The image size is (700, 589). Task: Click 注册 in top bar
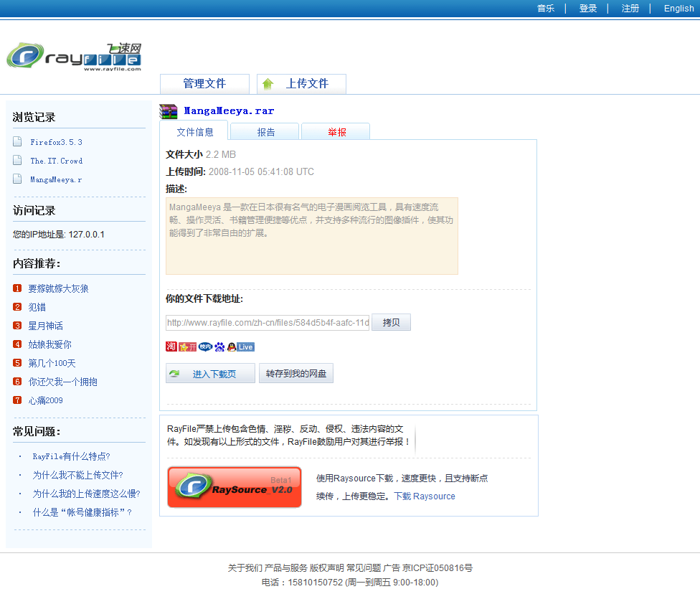(x=630, y=9)
